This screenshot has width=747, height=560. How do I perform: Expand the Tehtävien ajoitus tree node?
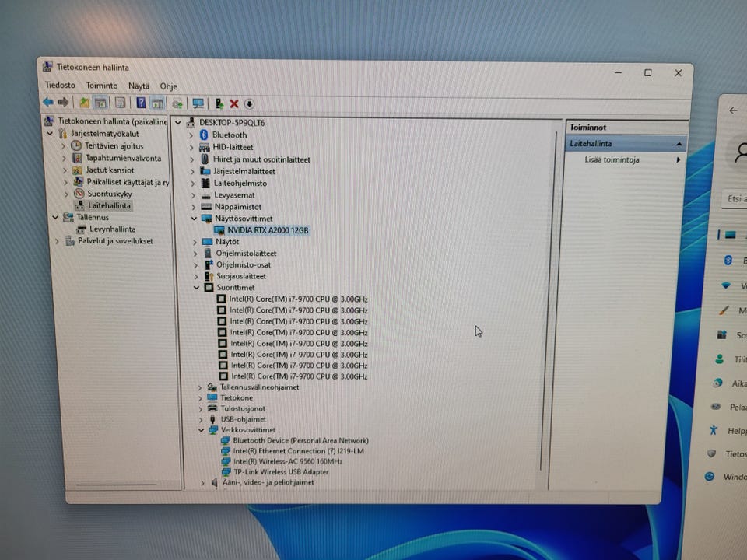point(65,146)
